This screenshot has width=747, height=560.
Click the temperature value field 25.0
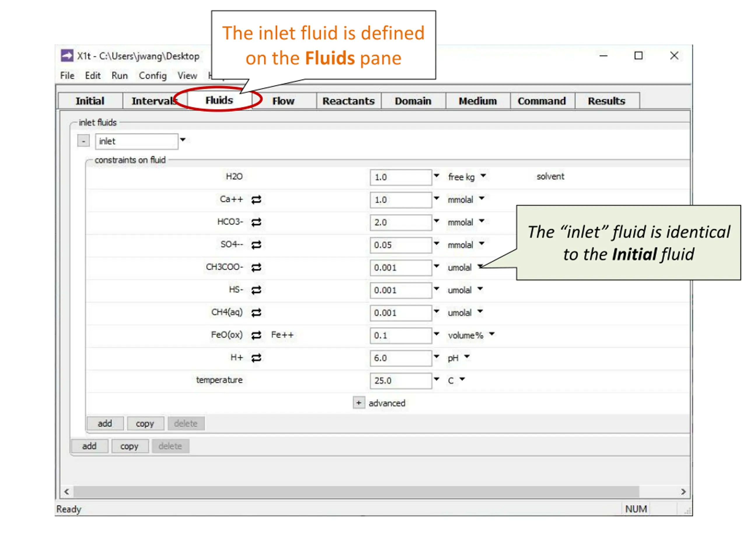[401, 381]
